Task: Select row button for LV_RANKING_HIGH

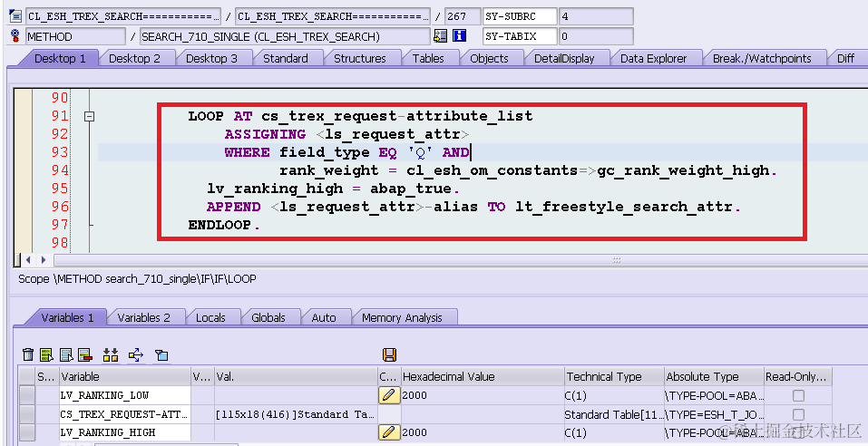Action: tap(26, 432)
